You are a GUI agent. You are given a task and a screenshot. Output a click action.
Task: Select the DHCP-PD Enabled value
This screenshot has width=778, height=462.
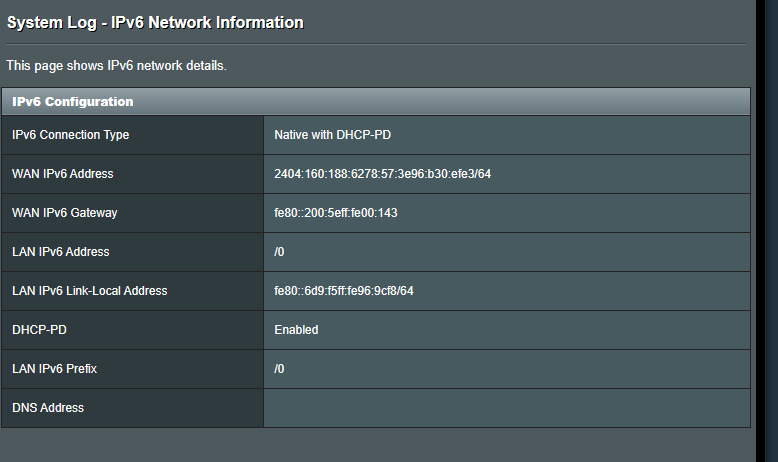296,330
